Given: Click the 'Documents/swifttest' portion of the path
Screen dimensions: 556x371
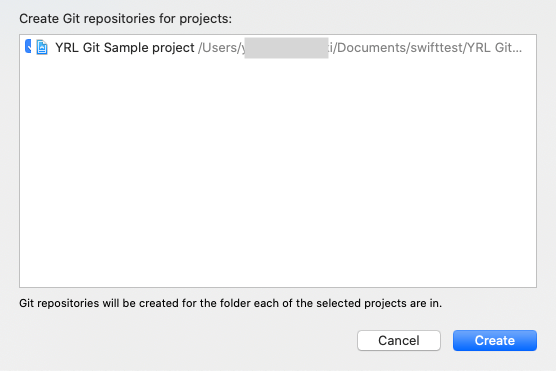Looking at the screenshot, I should click(x=400, y=48).
